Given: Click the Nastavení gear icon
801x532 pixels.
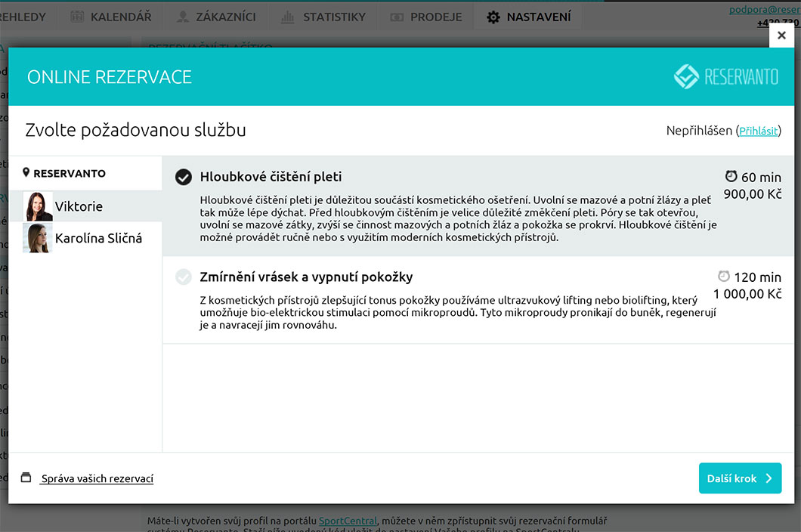Looking at the screenshot, I should coord(493,17).
